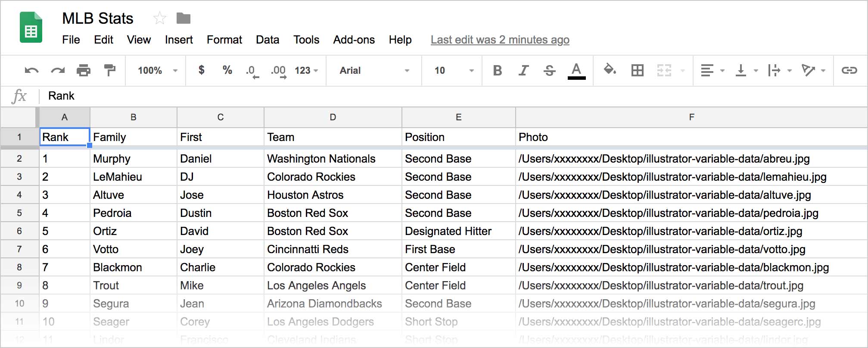
Task: Select the Designated Hitter cell
Action: tap(459, 231)
